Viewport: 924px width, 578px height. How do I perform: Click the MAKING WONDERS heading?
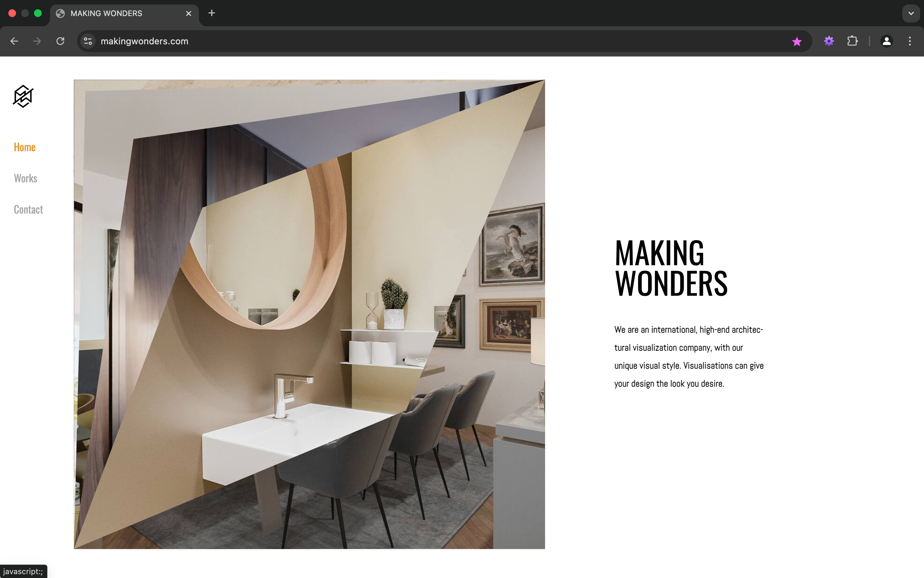coord(671,267)
